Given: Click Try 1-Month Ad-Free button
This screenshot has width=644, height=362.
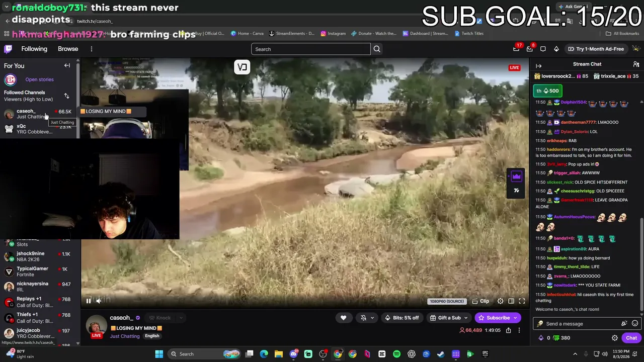Looking at the screenshot, I should 595,49.
